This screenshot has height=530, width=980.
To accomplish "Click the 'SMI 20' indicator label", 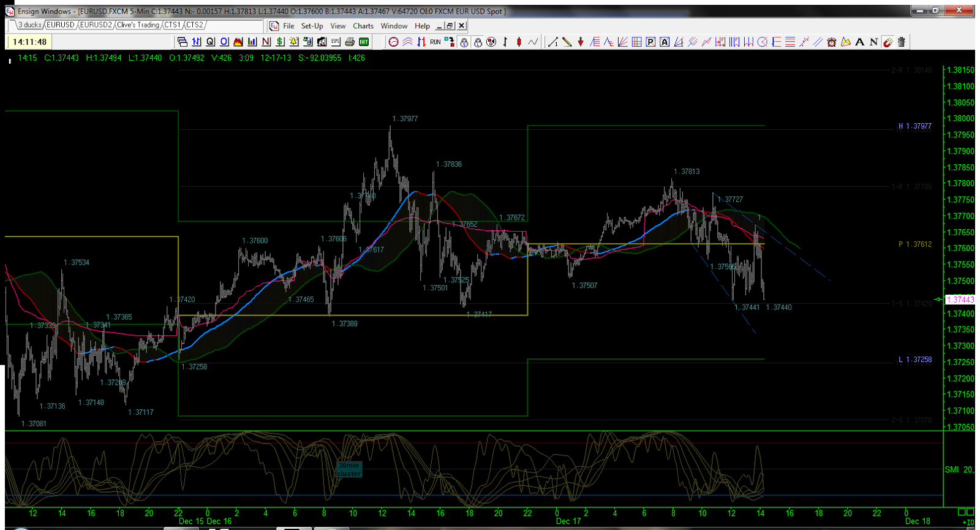I will pos(959,469).
